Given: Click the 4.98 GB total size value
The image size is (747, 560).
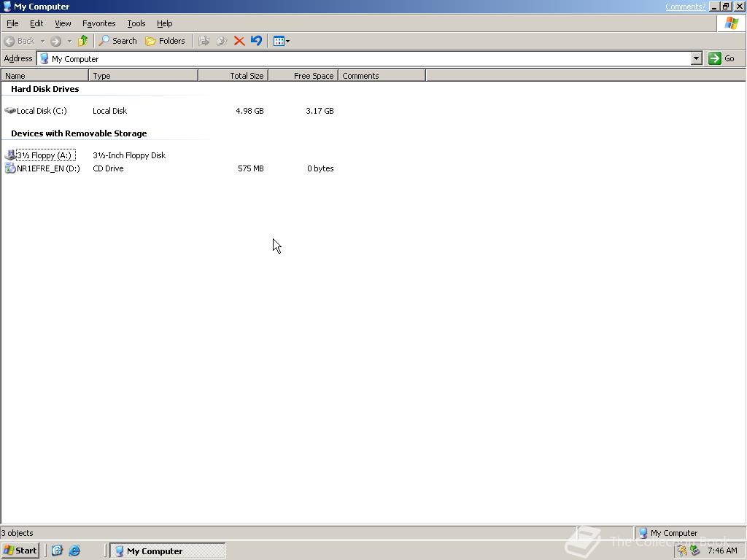Looking at the screenshot, I should click(x=249, y=111).
